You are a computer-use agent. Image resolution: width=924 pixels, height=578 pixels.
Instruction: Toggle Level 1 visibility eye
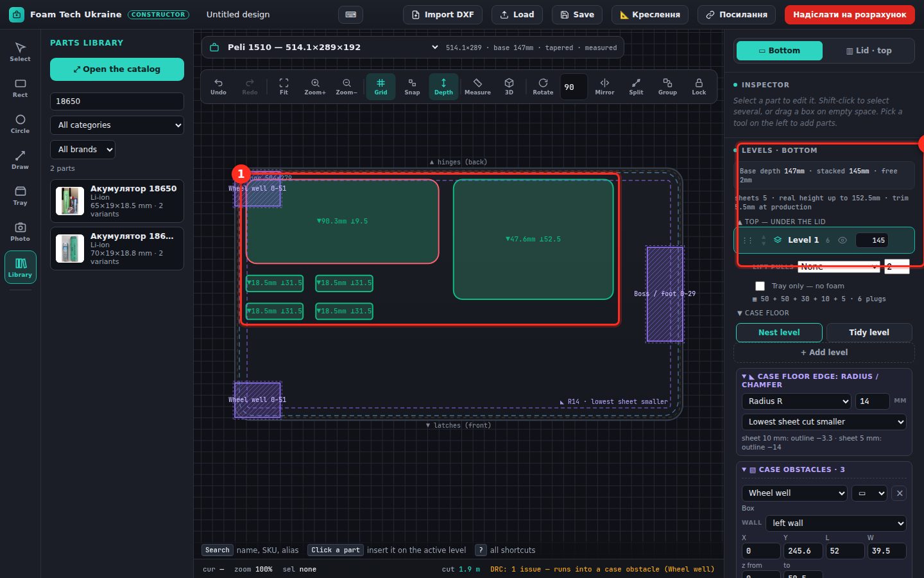pos(843,240)
